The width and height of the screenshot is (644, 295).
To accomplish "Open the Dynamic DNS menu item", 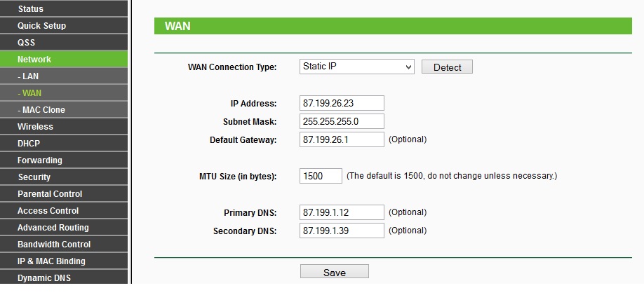I will (64, 277).
